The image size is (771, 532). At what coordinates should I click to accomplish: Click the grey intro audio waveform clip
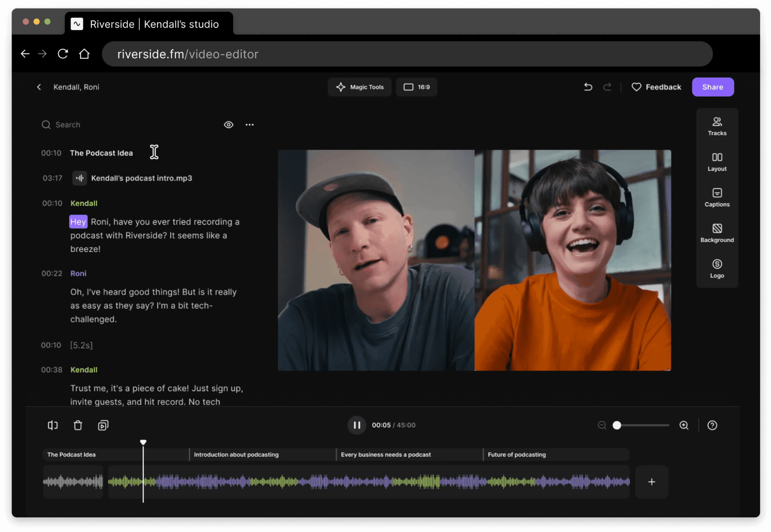tap(73, 481)
